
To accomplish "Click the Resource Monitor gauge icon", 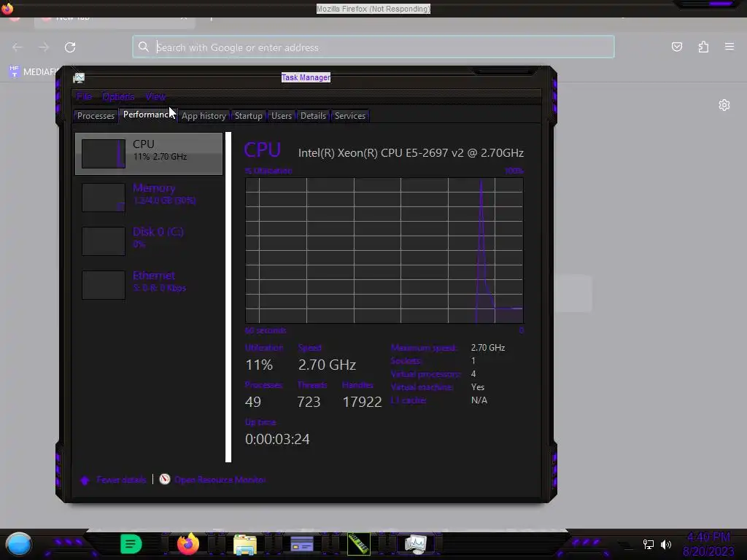I will tap(165, 479).
